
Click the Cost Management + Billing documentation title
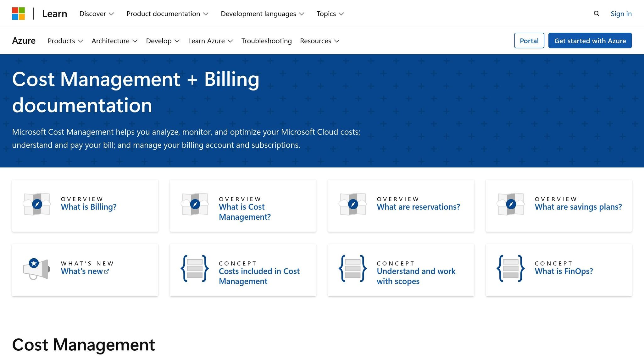136,92
